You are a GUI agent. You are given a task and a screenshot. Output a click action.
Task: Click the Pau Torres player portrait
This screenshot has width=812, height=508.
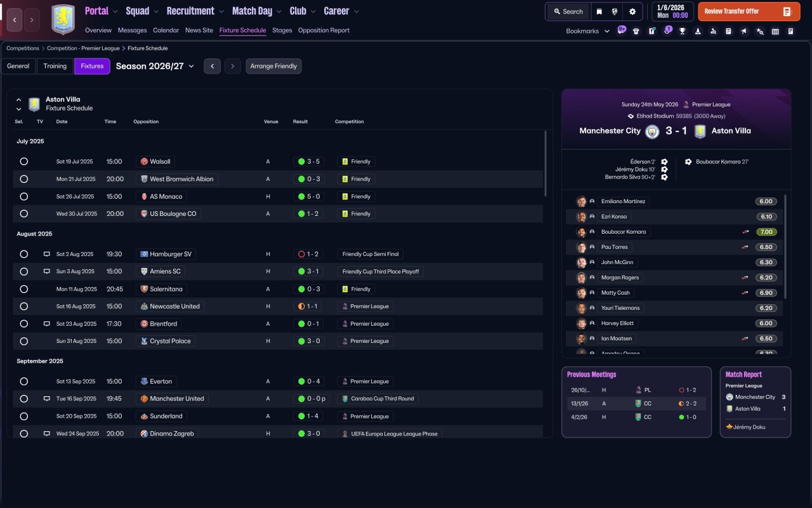581,247
